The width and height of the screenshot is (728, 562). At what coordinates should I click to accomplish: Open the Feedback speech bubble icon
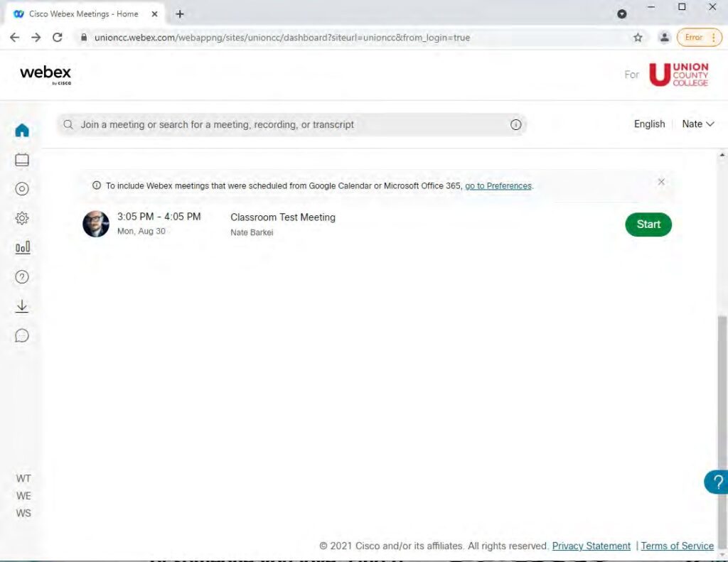[x=22, y=335]
